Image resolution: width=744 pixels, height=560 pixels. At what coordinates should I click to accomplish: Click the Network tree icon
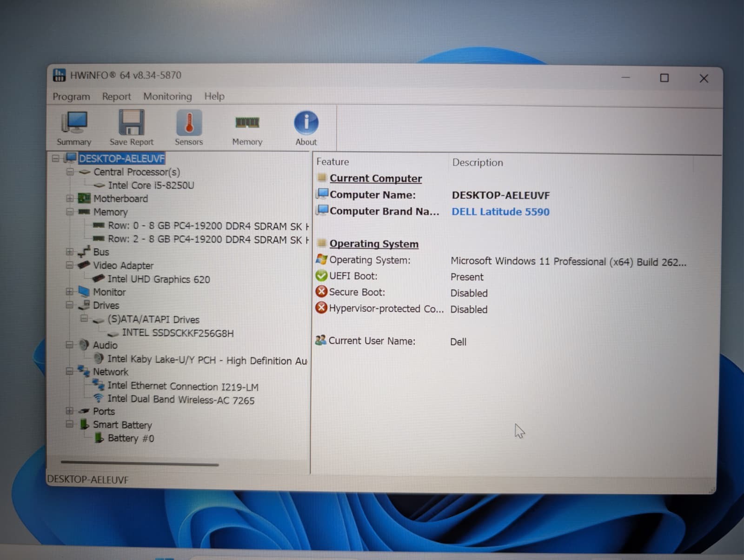(x=84, y=371)
